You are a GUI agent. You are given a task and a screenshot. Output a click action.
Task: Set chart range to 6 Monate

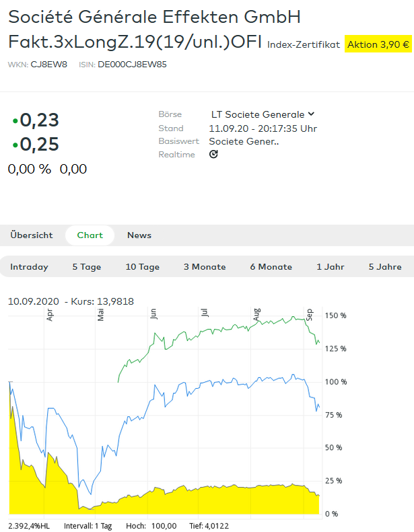pyautogui.click(x=271, y=267)
